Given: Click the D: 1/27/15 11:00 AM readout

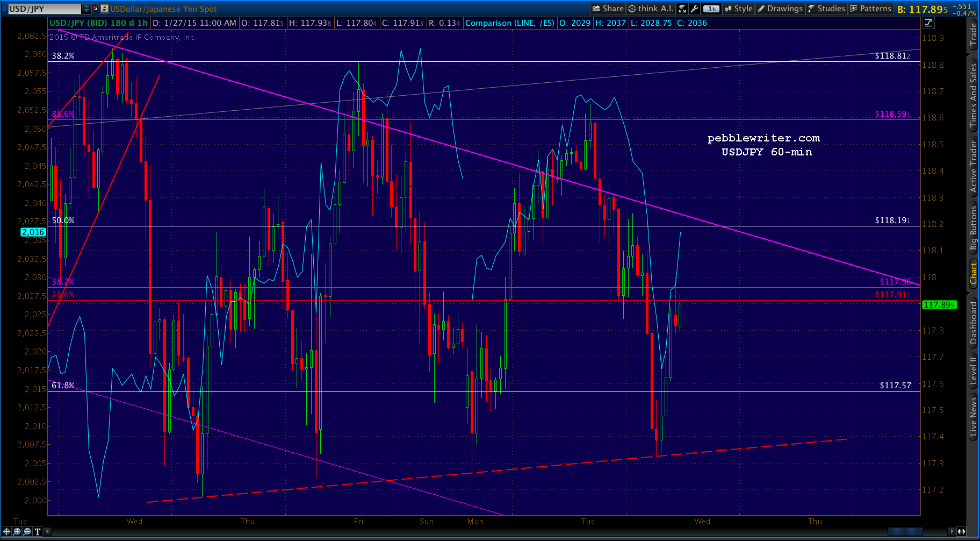Looking at the screenshot, I should pos(194,23).
